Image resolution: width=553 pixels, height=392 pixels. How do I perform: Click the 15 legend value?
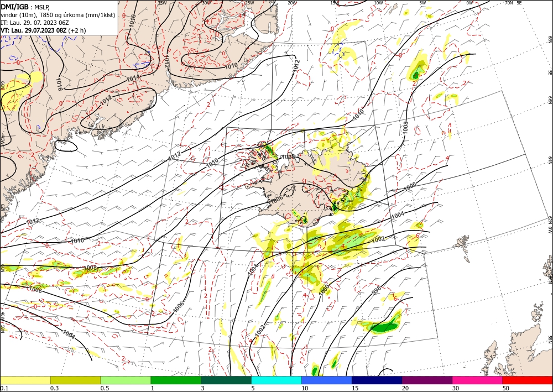355,388
